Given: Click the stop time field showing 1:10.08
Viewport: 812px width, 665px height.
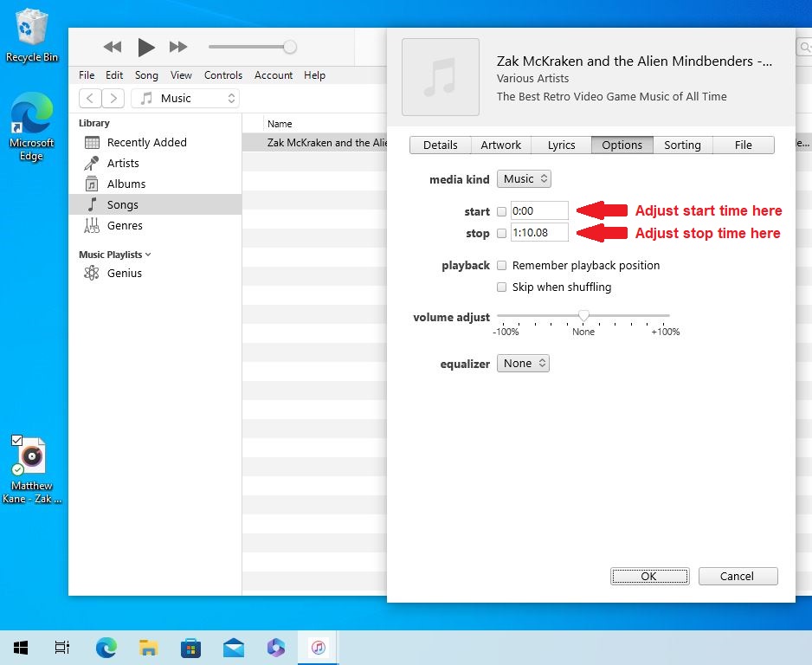Looking at the screenshot, I should 539,233.
